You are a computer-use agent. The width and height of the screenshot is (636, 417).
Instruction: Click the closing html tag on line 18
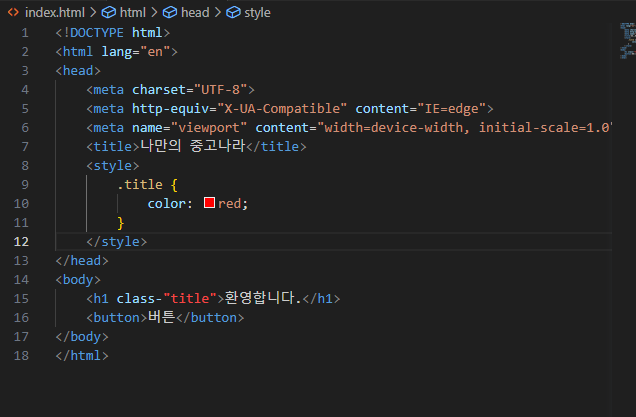pyautogui.click(x=82, y=356)
